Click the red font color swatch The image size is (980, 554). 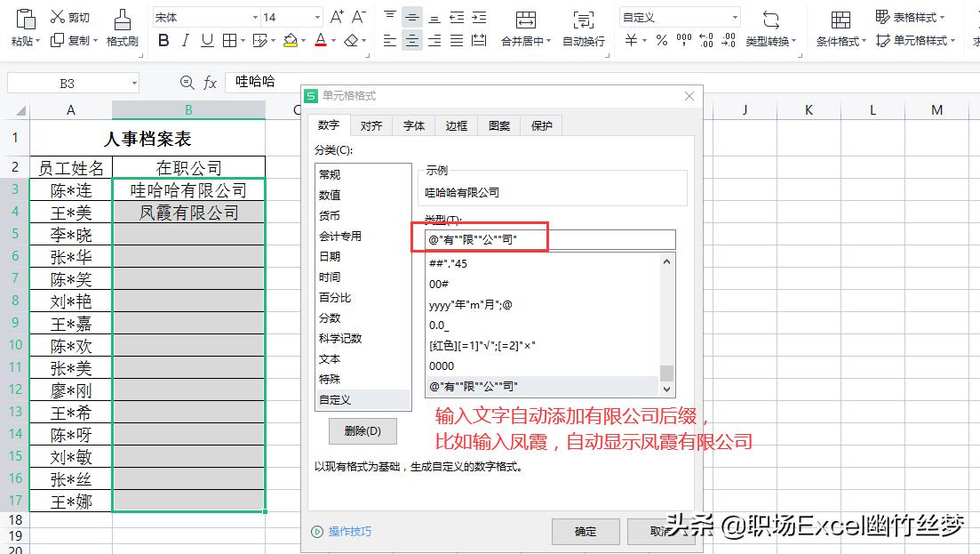[x=319, y=41]
